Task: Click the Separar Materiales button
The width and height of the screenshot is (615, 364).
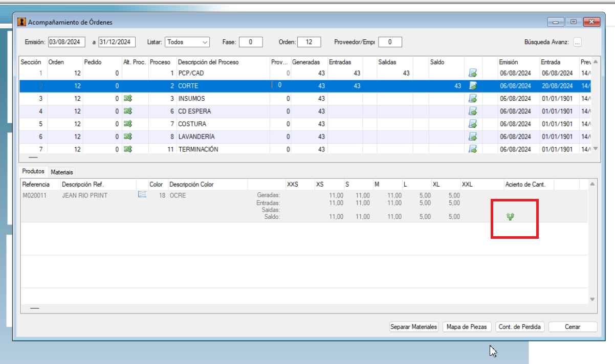Action: [x=414, y=327]
